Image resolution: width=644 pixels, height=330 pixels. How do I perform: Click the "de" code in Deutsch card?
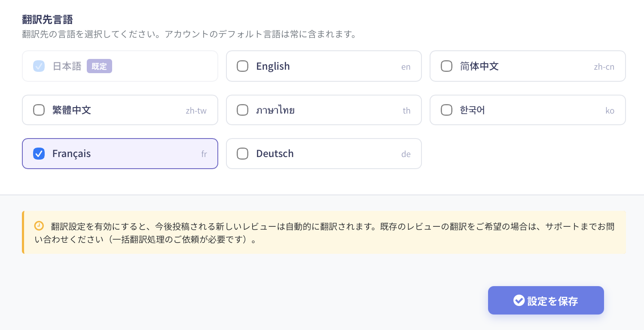(x=406, y=154)
